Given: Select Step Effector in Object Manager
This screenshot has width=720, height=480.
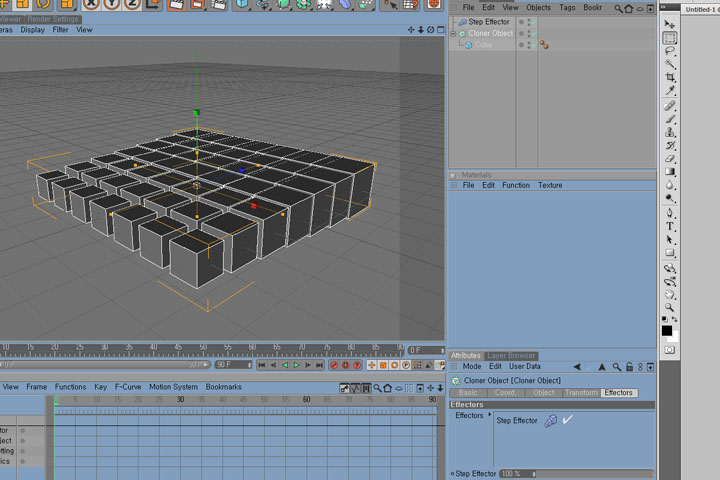Looking at the screenshot, I should tap(489, 22).
